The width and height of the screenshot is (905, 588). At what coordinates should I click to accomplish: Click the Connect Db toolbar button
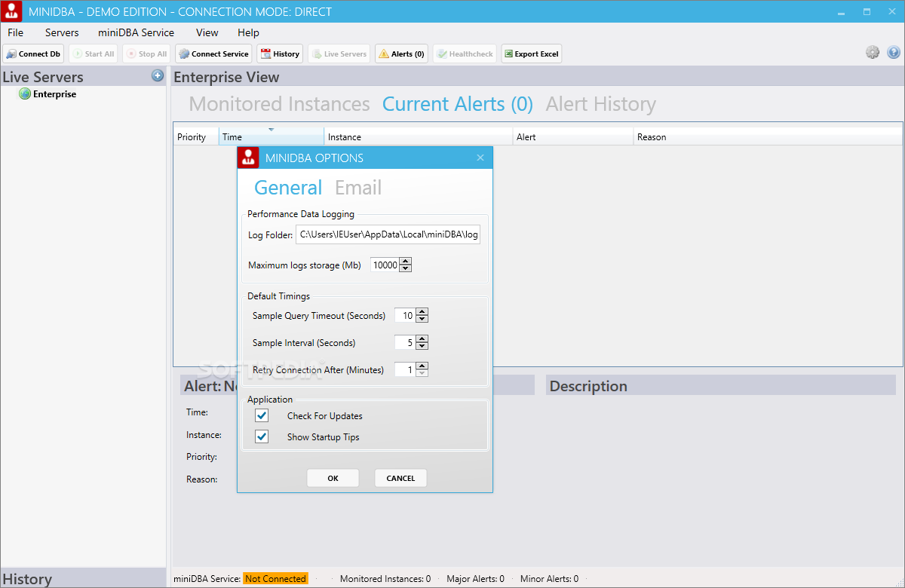tap(33, 54)
